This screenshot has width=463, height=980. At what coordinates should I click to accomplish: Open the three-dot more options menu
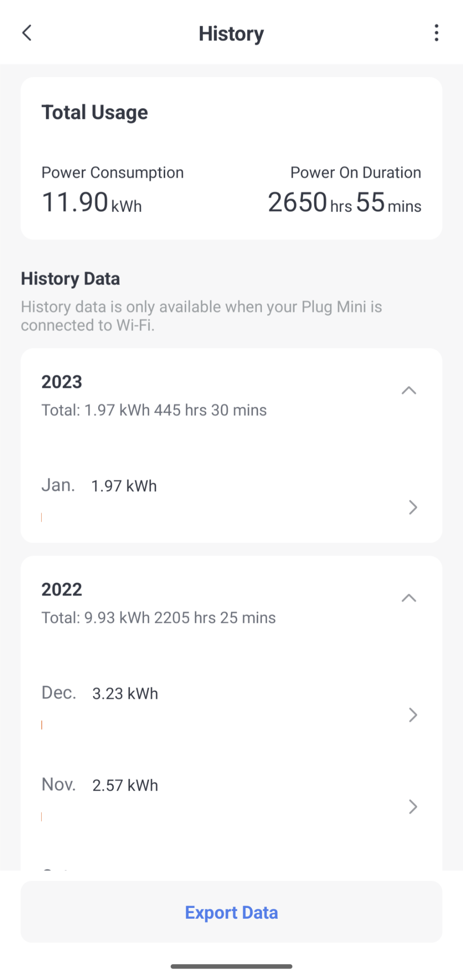pos(436,33)
